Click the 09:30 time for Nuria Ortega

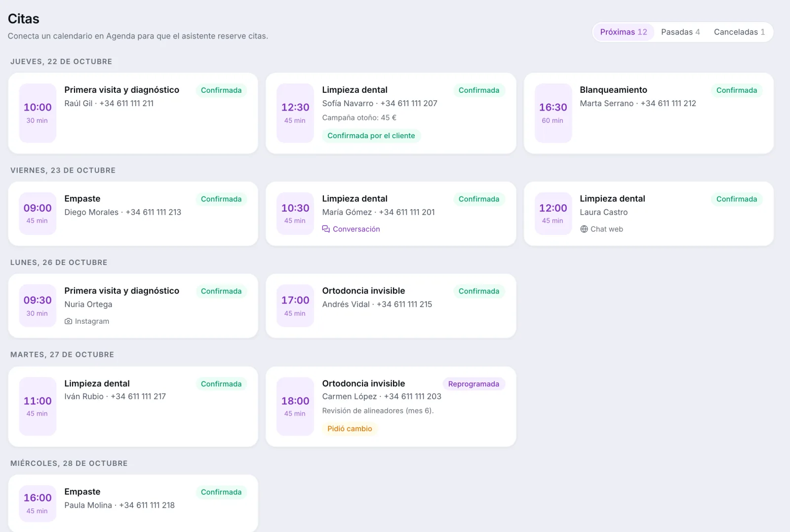[x=38, y=300]
